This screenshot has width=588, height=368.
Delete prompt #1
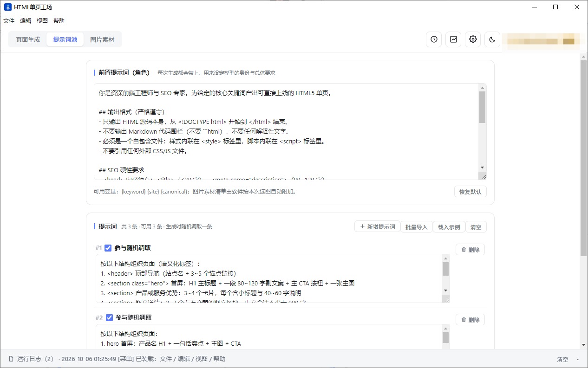[470, 250]
